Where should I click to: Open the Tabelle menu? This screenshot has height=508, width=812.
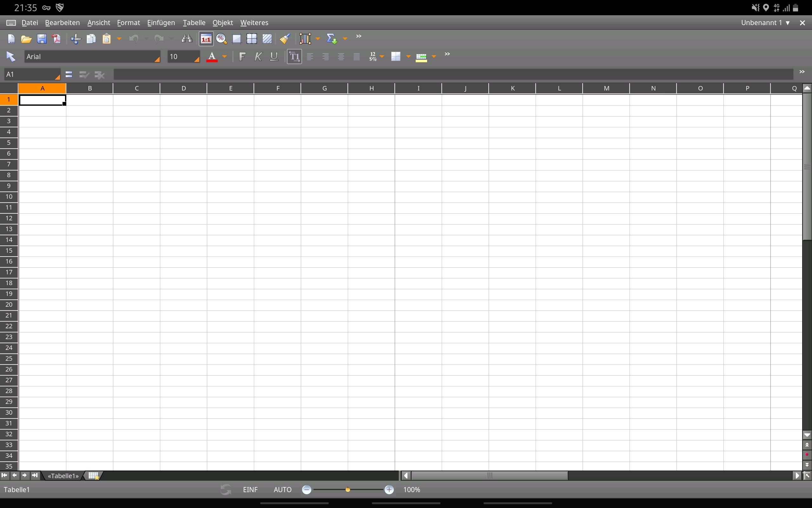[x=194, y=23]
